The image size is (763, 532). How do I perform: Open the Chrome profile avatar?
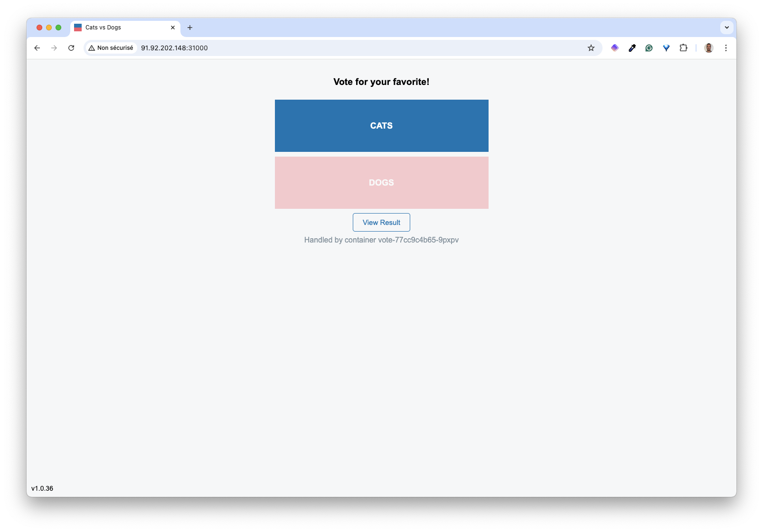point(708,48)
